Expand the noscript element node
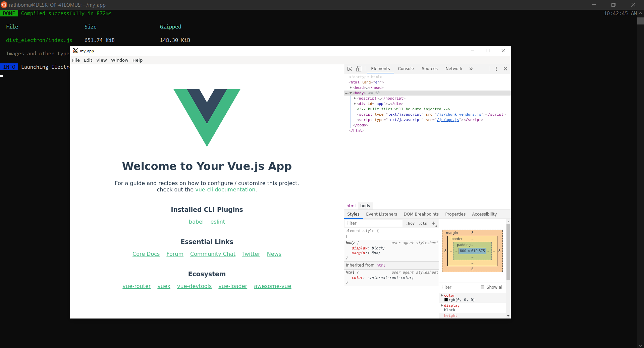 point(355,98)
